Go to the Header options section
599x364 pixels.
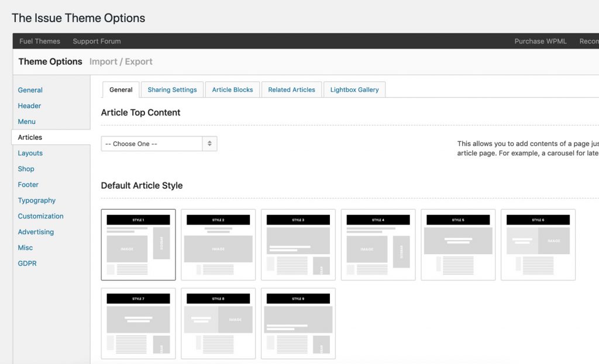click(x=29, y=106)
